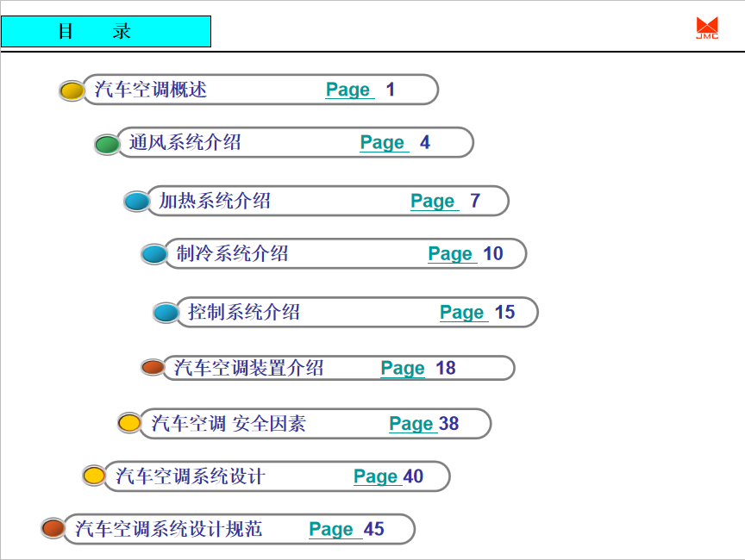Select the 通风系统介绍 entry text
Viewport: 745px width, 560px height.
tap(185, 142)
